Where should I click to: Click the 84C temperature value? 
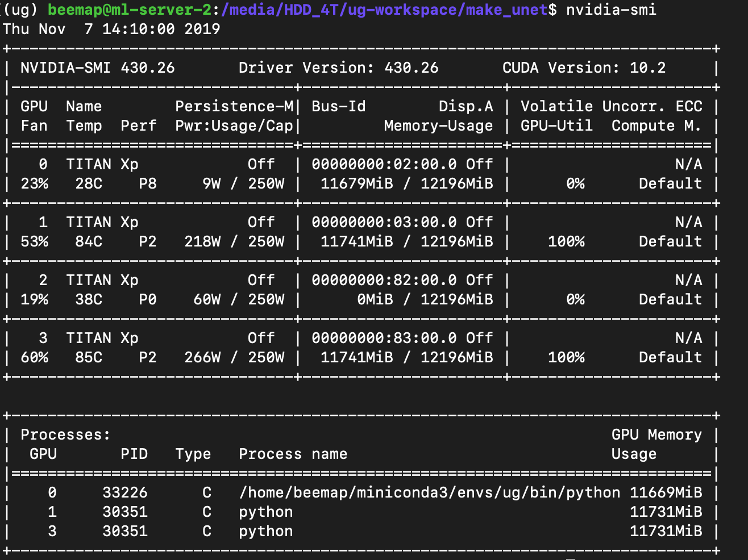(x=89, y=241)
